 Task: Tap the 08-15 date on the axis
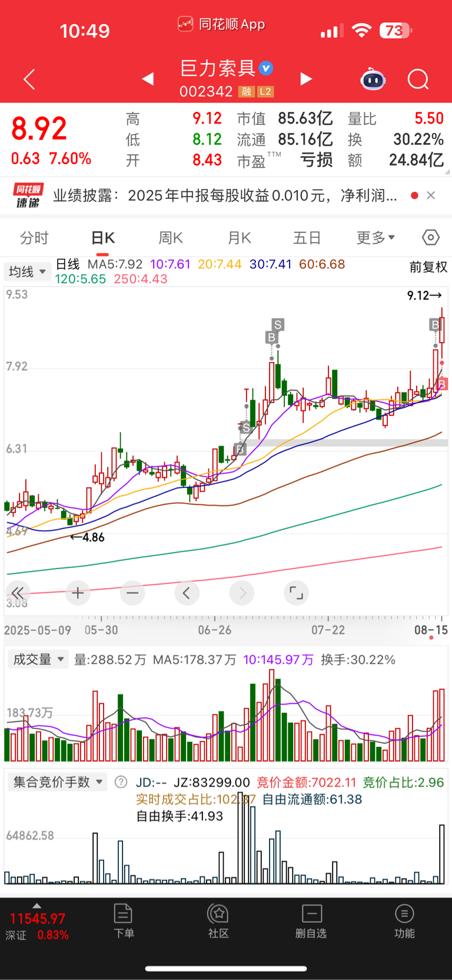click(x=431, y=630)
